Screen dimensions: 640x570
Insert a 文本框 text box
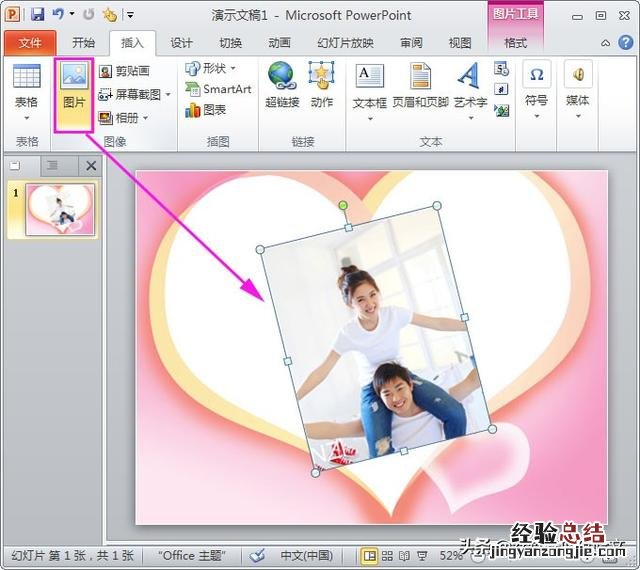[x=370, y=85]
